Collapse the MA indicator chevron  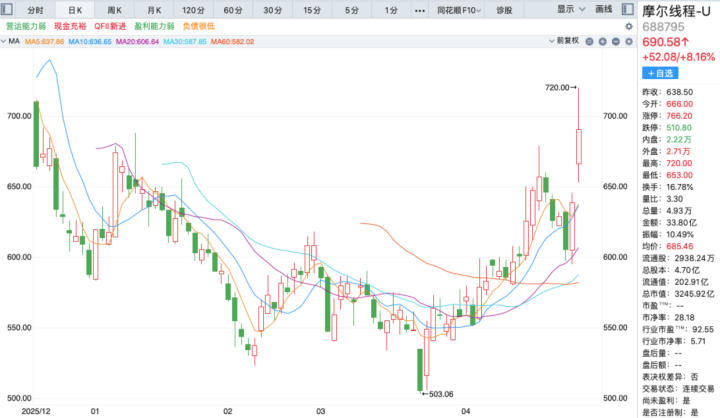[8, 43]
